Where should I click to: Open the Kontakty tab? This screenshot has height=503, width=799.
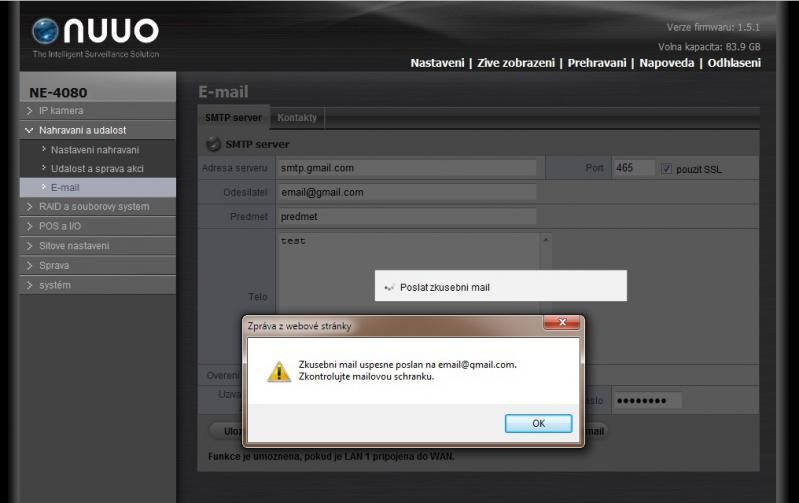point(297,118)
